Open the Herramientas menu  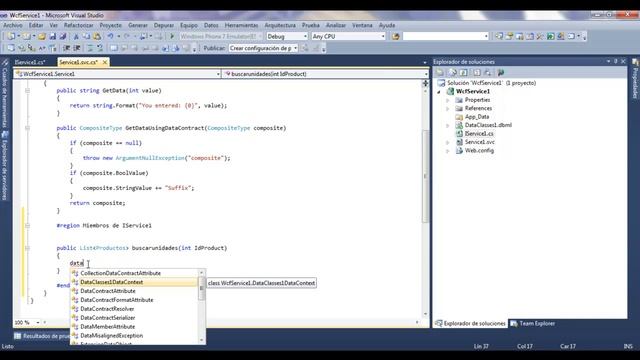241,25
